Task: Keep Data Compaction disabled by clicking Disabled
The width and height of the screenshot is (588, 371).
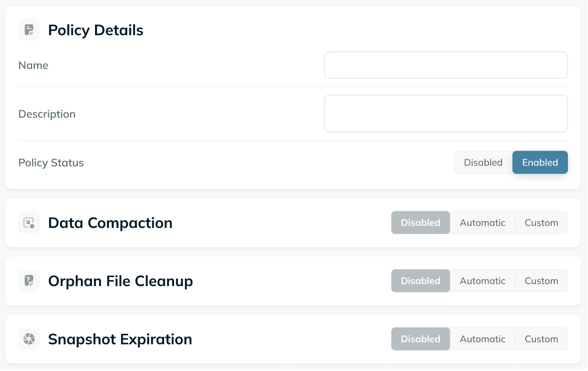Action: (x=421, y=222)
